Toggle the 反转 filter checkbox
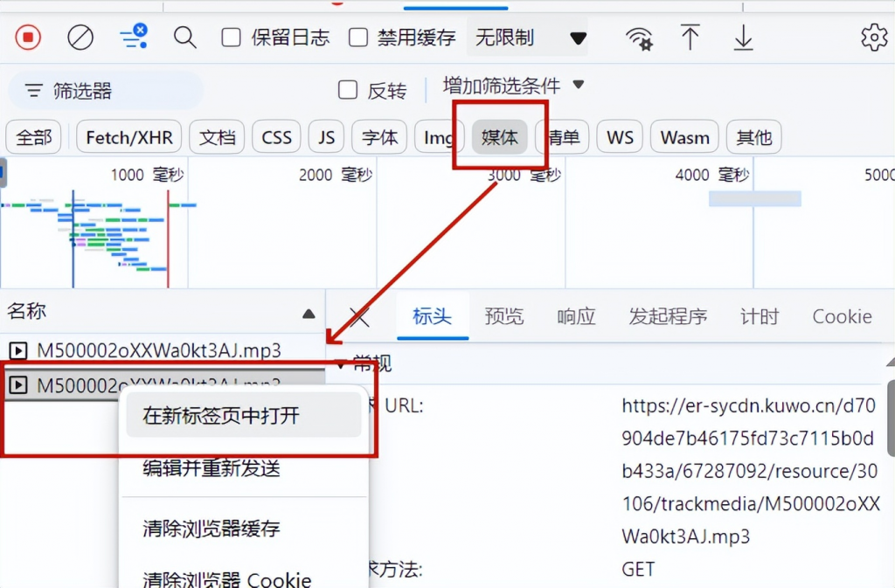 (x=348, y=89)
